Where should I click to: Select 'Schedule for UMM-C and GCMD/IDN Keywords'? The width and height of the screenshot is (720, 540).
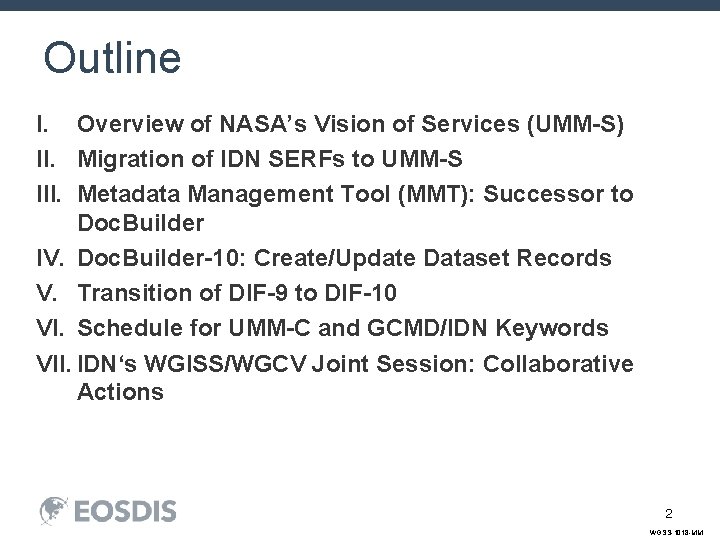tap(343, 328)
